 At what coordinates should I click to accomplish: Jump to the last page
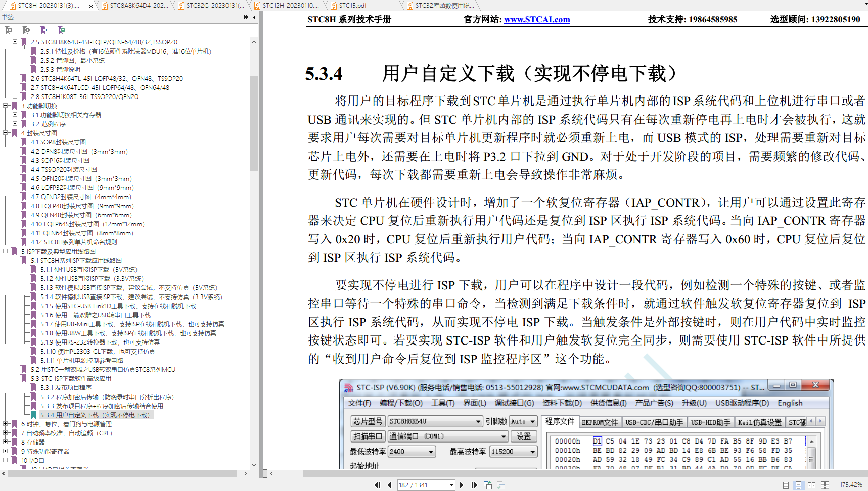coord(474,485)
